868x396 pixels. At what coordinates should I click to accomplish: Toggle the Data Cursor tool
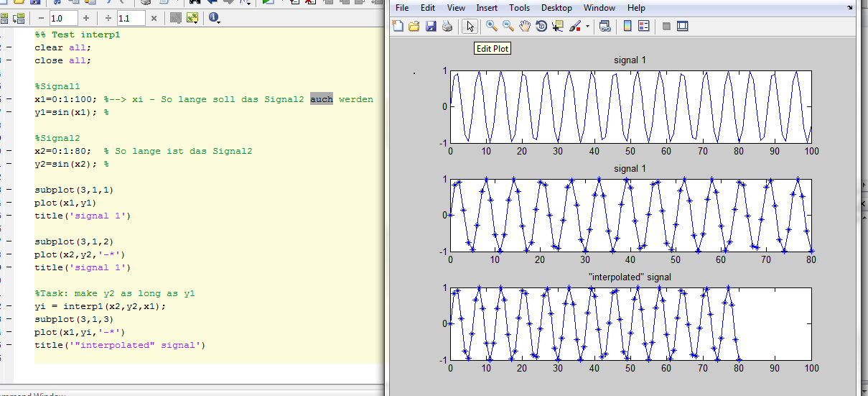[x=558, y=27]
